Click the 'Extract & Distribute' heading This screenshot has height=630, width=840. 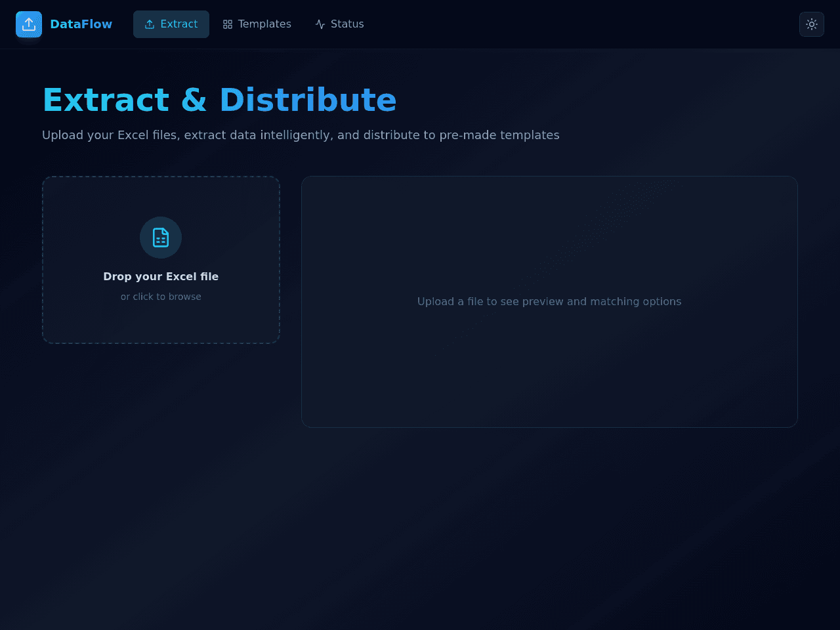click(219, 100)
